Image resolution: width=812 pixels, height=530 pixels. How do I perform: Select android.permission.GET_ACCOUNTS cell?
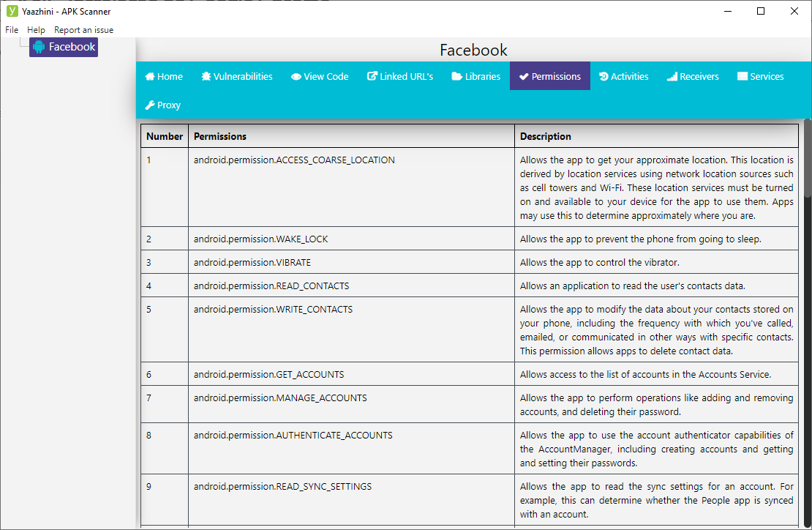point(352,374)
